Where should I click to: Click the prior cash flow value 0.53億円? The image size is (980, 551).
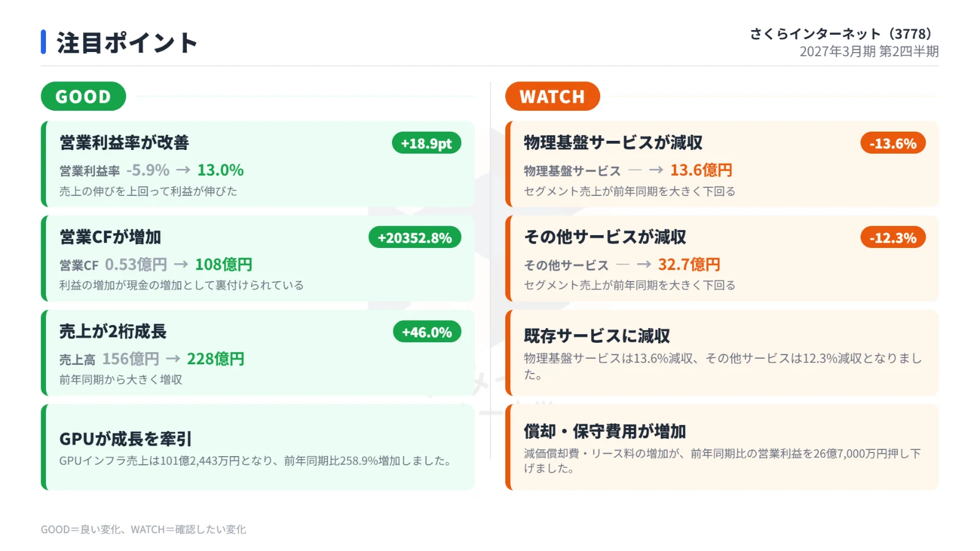(136, 264)
